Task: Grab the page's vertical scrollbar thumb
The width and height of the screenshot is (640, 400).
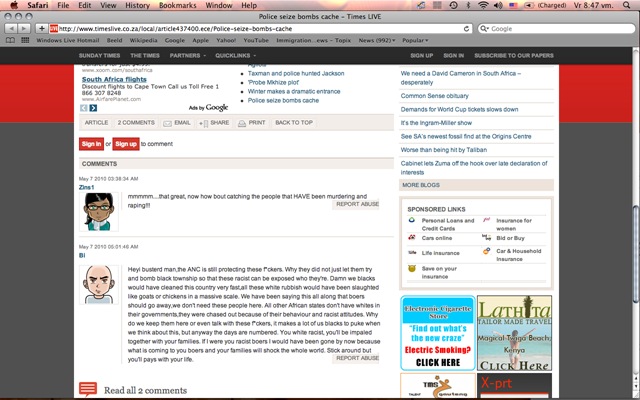Action: click(x=636, y=255)
